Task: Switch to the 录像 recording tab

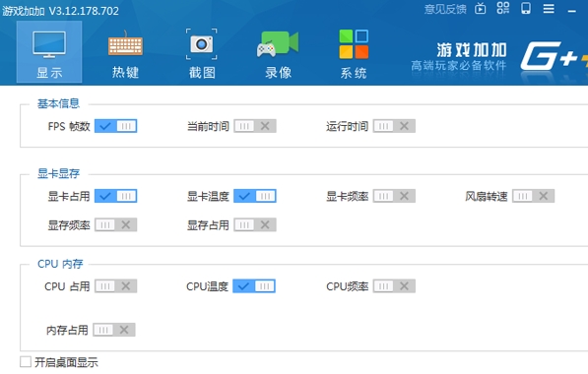Action: (278, 54)
